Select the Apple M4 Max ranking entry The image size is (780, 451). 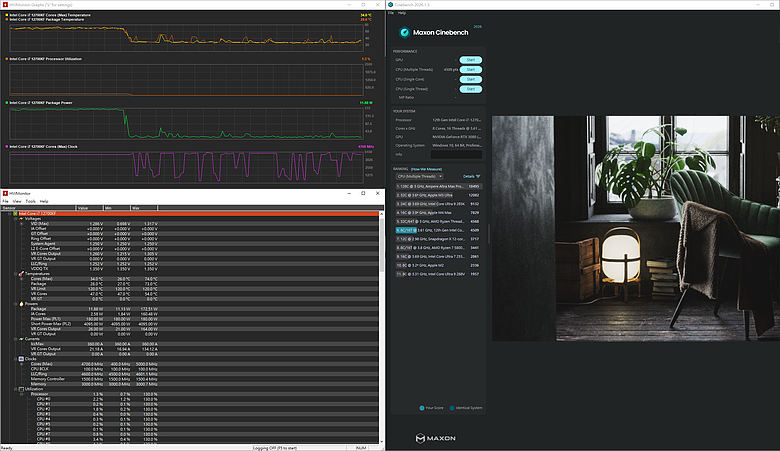[438, 213]
